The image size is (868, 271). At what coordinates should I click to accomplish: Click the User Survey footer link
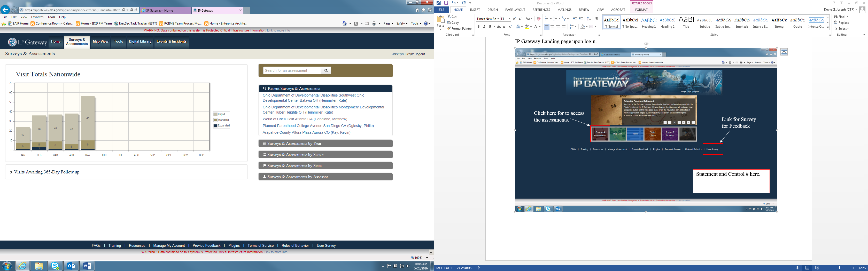pyautogui.click(x=326, y=245)
